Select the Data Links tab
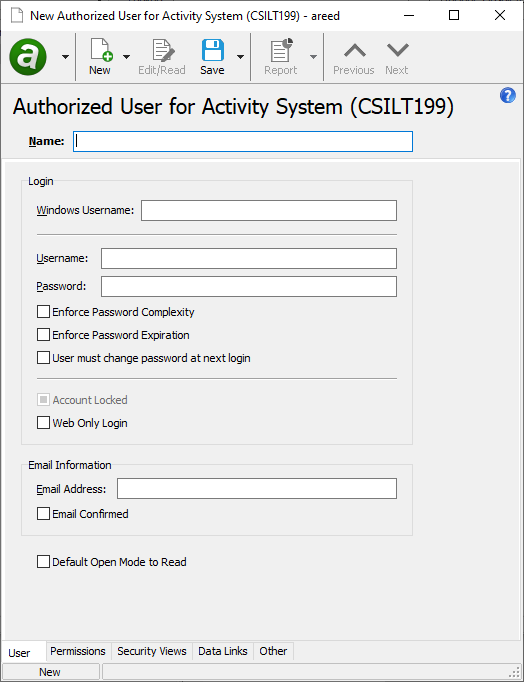This screenshot has width=524, height=682. (x=223, y=651)
